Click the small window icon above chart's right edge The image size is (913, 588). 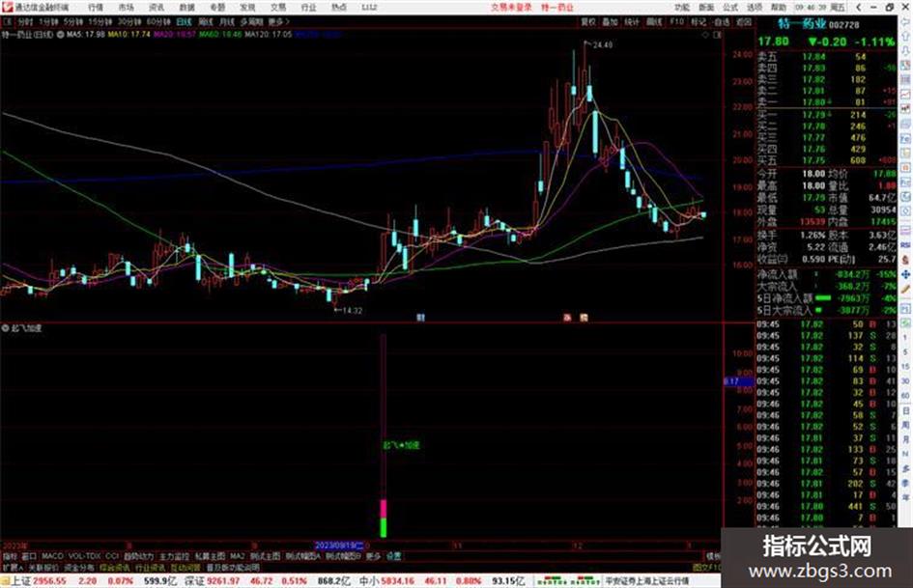717,35
